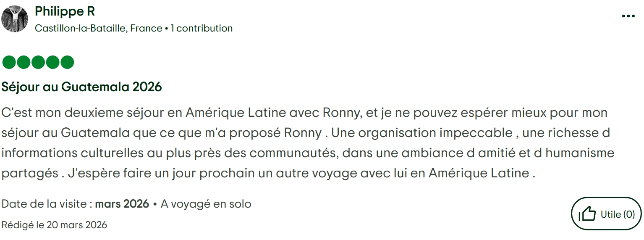Click the fifth green rating bubble

[67, 62]
